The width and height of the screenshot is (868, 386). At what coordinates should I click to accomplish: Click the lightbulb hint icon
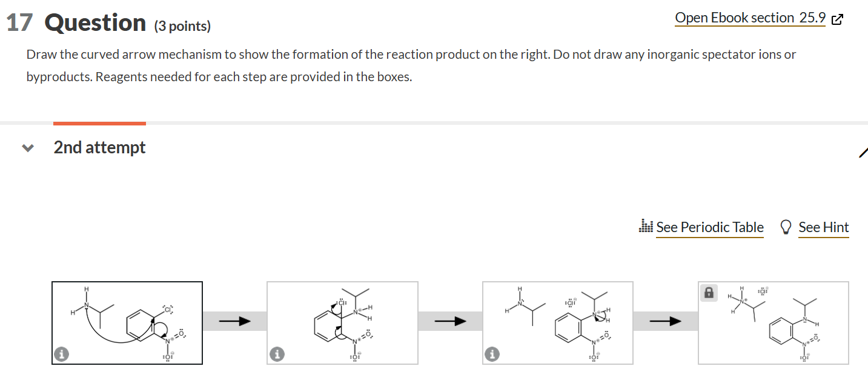(x=786, y=227)
